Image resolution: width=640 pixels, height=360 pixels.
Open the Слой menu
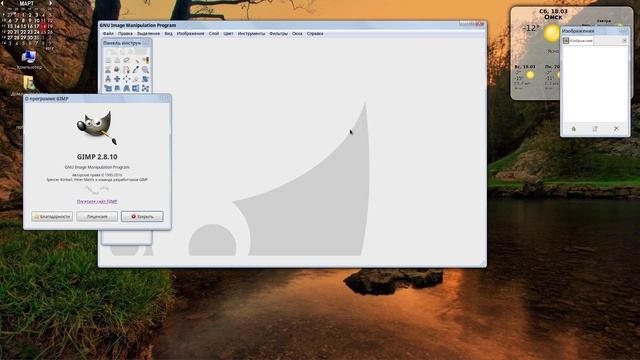(x=214, y=33)
